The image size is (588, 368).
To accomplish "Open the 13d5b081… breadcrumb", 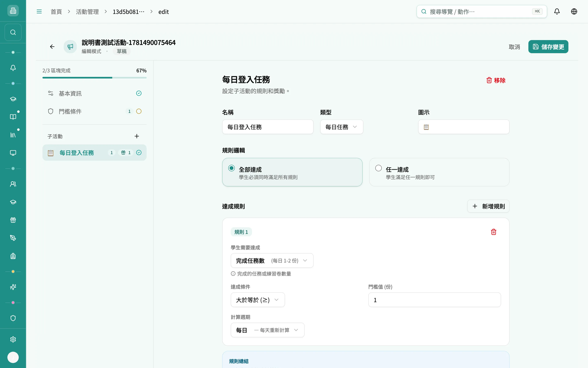I will (129, 12).
